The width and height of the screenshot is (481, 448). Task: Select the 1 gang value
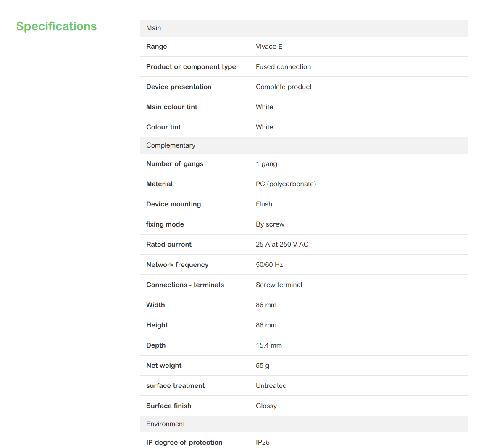[x=267, y=164]
